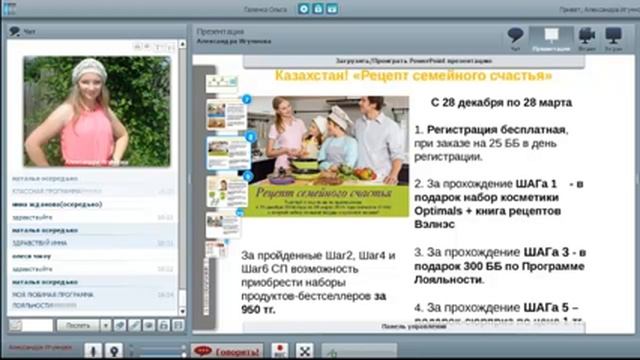
Task: Open the Загрузить/Проиграть PowerPoint презентацию bar
Action: click(414, 61)
